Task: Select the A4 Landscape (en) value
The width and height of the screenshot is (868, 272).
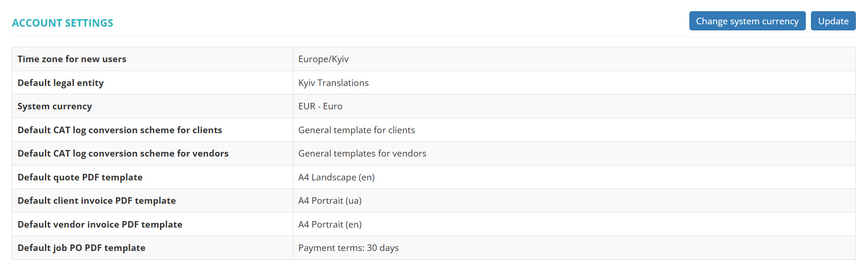Action: tap(336, 177)
